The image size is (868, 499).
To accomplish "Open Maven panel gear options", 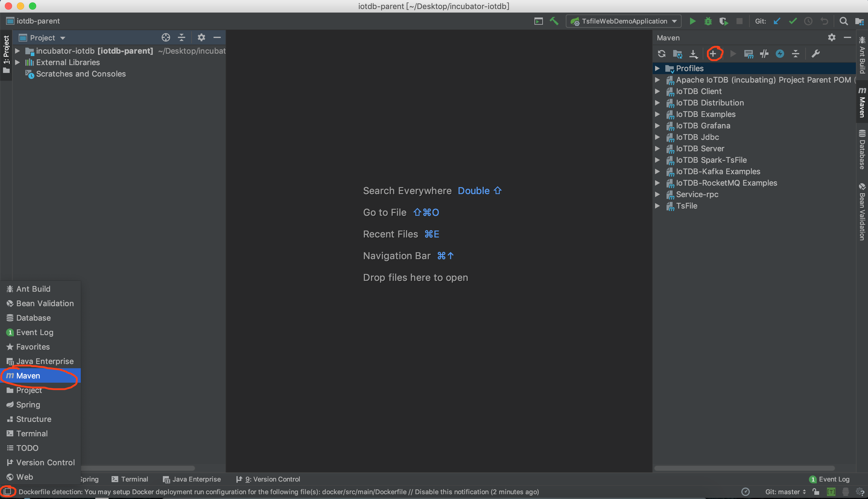I will pos(832,37).
